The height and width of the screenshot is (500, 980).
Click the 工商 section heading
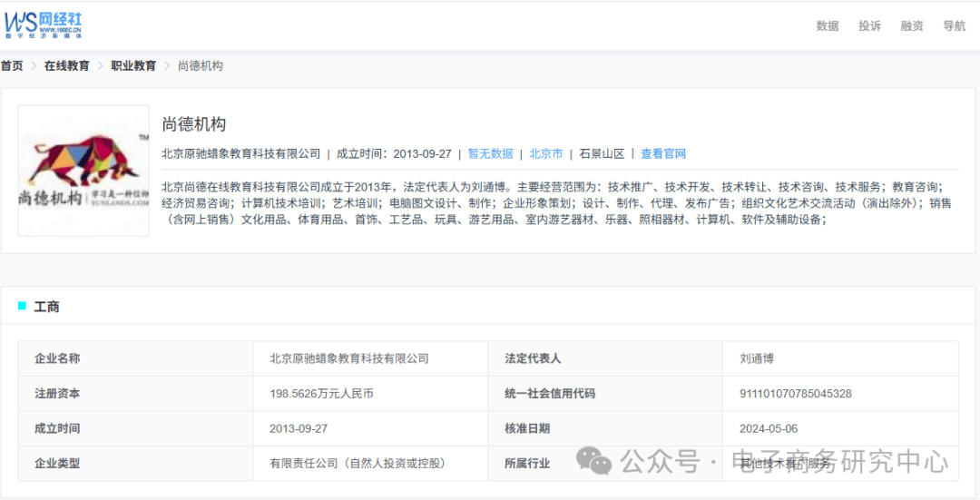point(47,307)
